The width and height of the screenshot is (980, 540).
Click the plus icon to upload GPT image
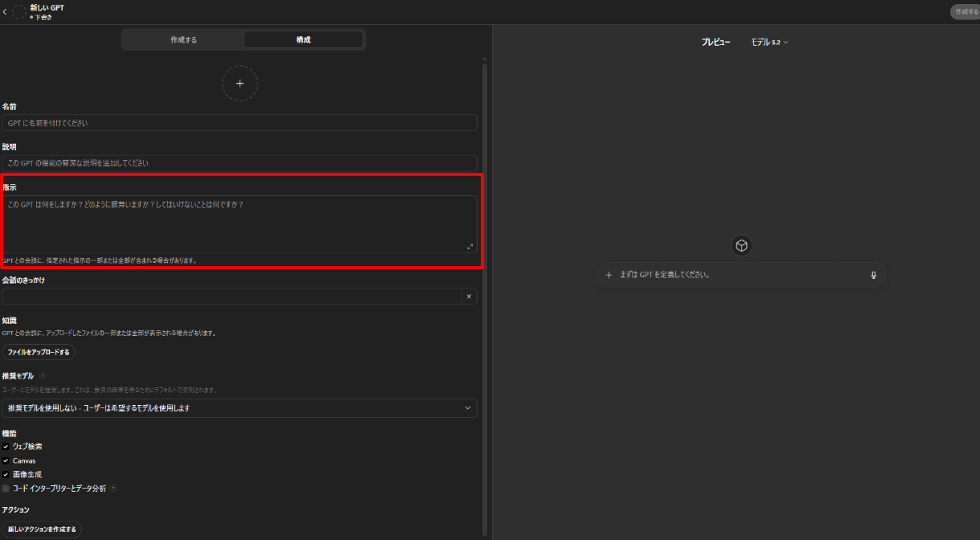point(240,84)
